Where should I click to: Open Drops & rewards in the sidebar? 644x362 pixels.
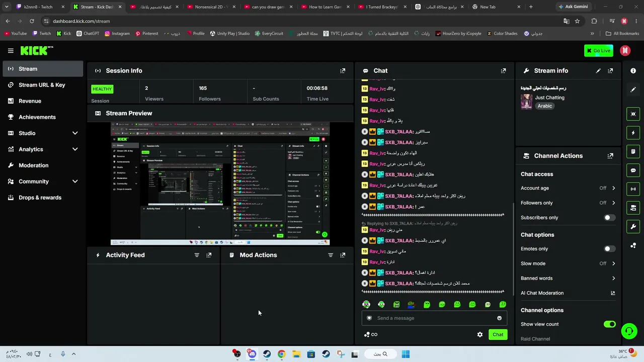point(43,198)
